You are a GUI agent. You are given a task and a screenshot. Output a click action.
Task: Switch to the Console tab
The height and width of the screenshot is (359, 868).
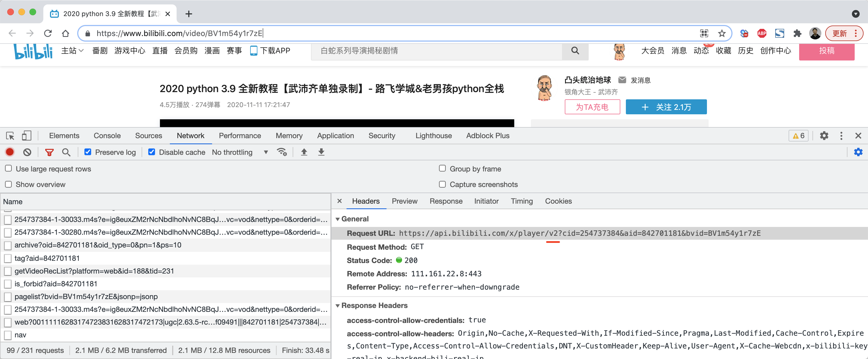(107, 136)
